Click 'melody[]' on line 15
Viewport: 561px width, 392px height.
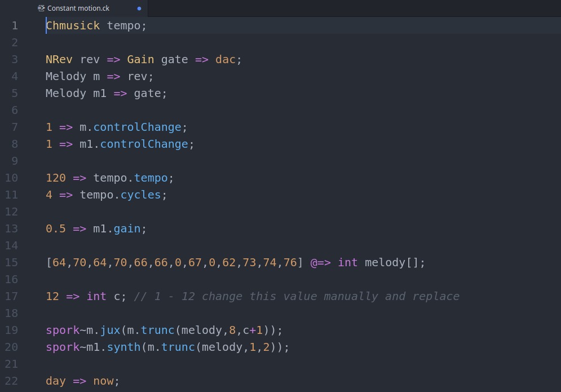[x=391, y=263]
